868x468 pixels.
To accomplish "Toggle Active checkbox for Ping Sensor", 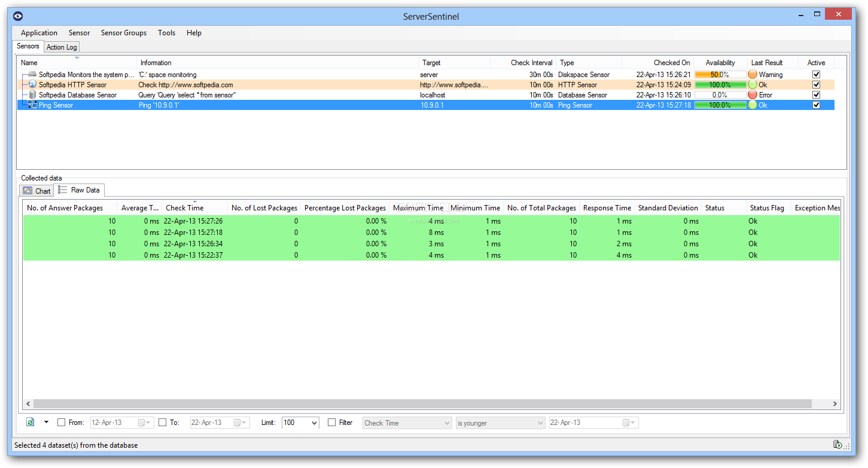I will [x=816, y=105].
